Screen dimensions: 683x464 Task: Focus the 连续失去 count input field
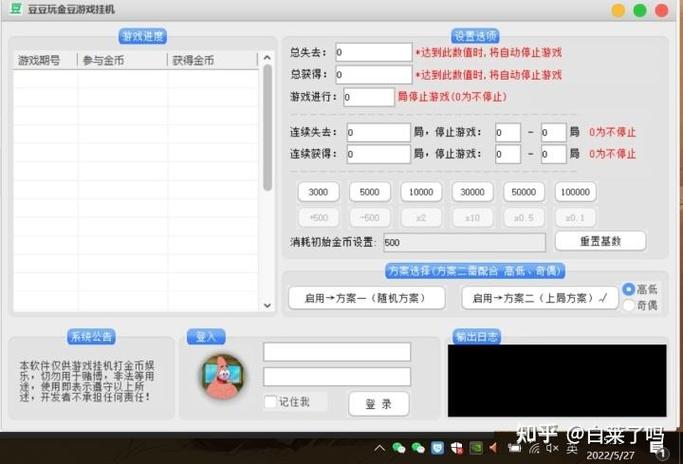coord(379,132)
